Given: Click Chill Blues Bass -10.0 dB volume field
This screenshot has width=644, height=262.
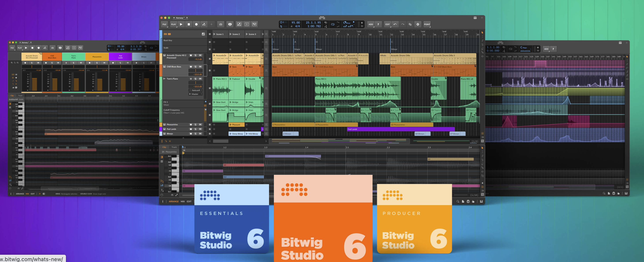Looking at the screenshot, I should click(x=195, y=74).
